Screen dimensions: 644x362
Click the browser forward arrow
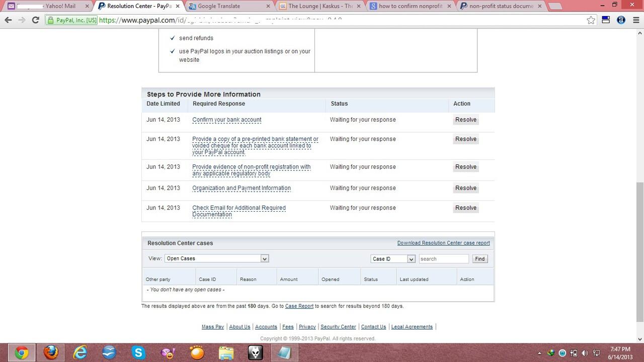[x=22, y=20]
